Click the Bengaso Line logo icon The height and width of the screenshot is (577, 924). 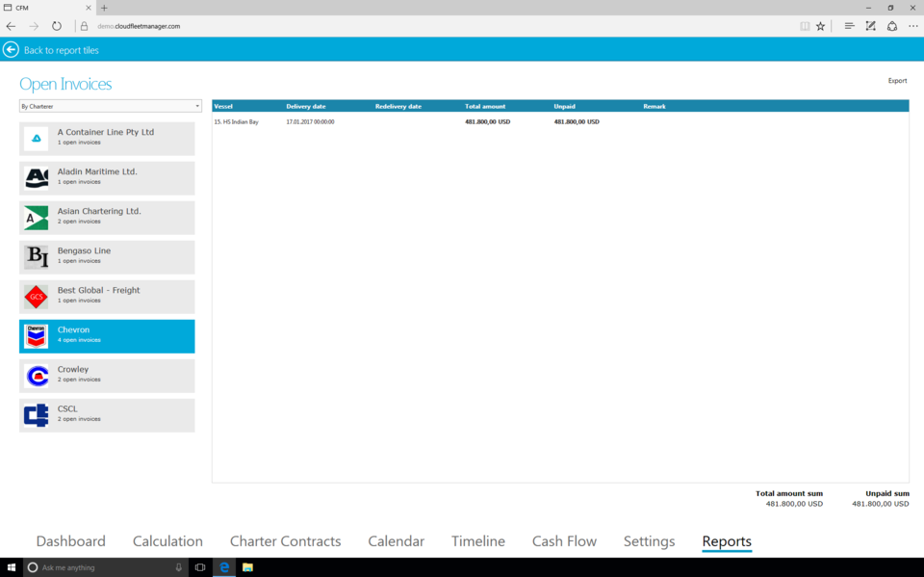click(x=37, y=257)
